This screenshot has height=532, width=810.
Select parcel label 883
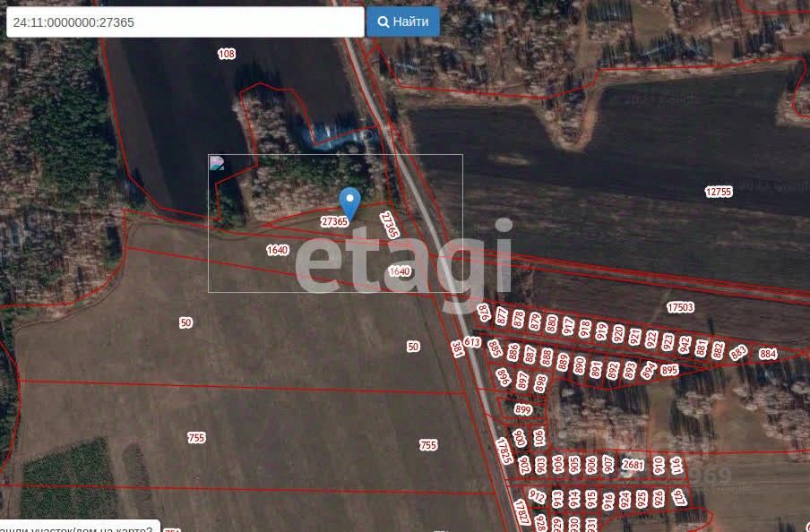(738, 352)
